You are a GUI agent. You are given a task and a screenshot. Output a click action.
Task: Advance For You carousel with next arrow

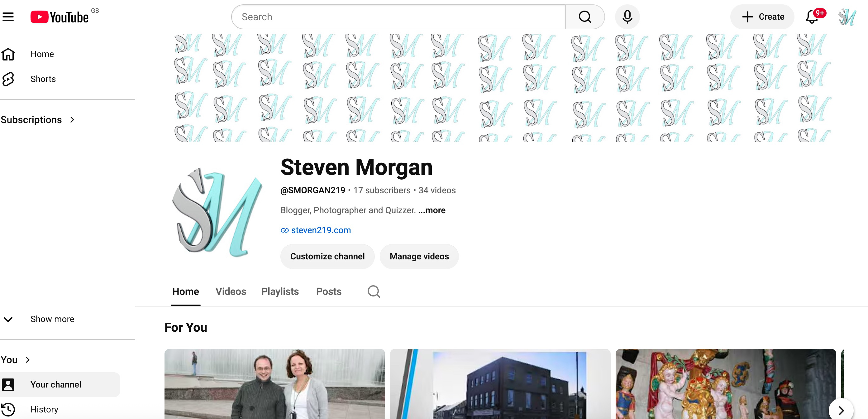coord(841,410)
